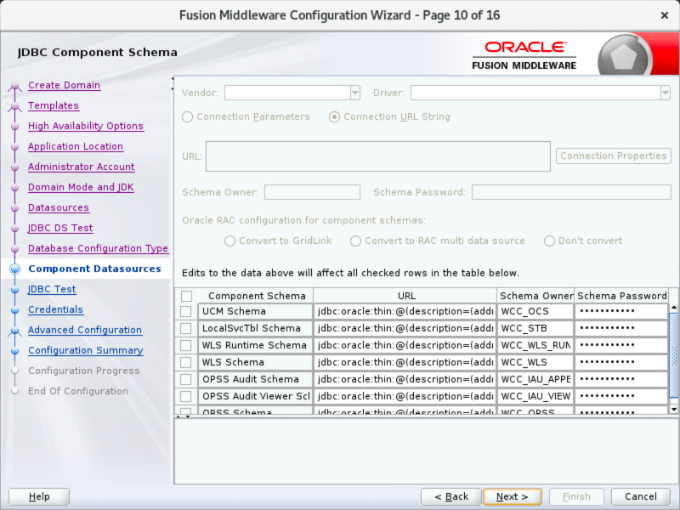Viewport: 680px width, 510px height.
Task: Check the OPSS Audit Viewer Schema checkbox
Action: tap(186, 396)
